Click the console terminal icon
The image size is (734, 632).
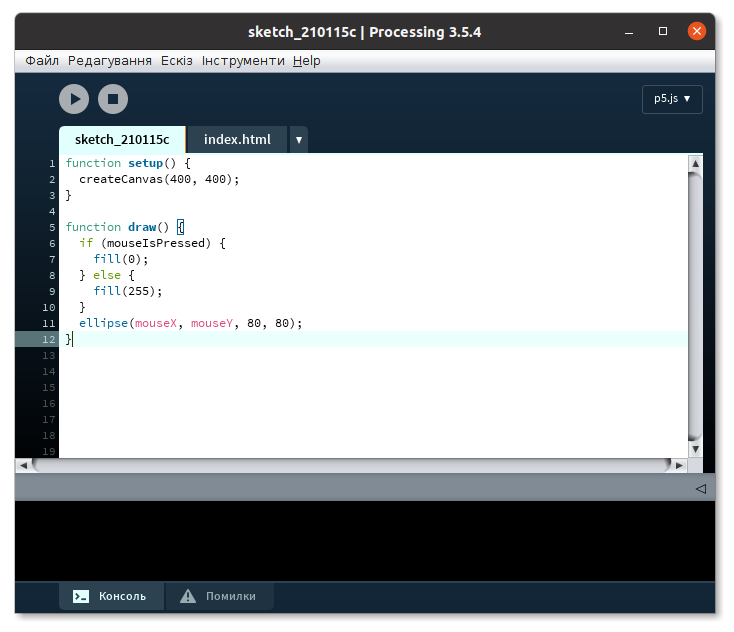pyautogui.click(x=81, y=596)
